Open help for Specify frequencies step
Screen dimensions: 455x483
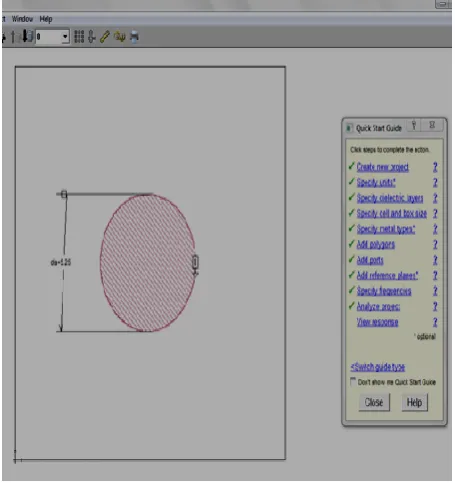pyautogui.click(x=435, y=291)
